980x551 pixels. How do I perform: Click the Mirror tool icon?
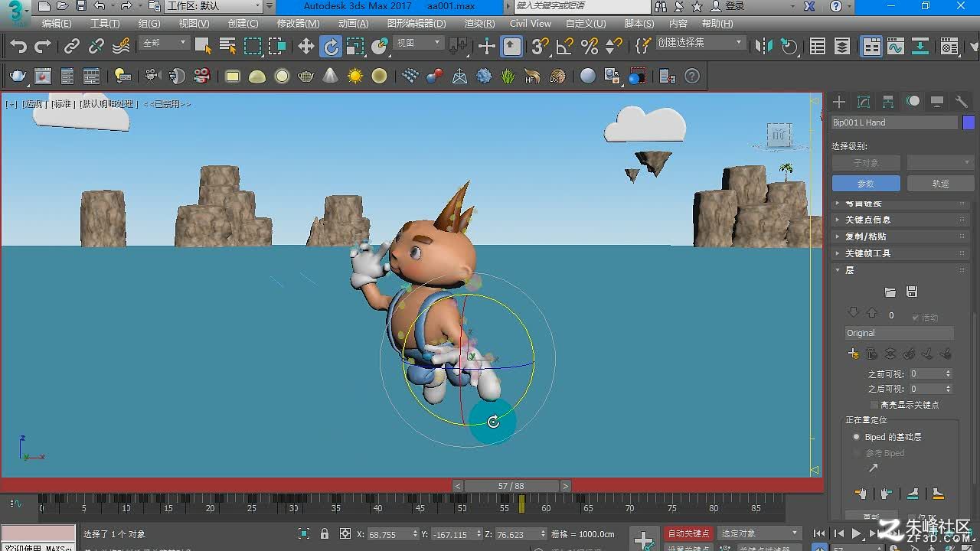764,47
